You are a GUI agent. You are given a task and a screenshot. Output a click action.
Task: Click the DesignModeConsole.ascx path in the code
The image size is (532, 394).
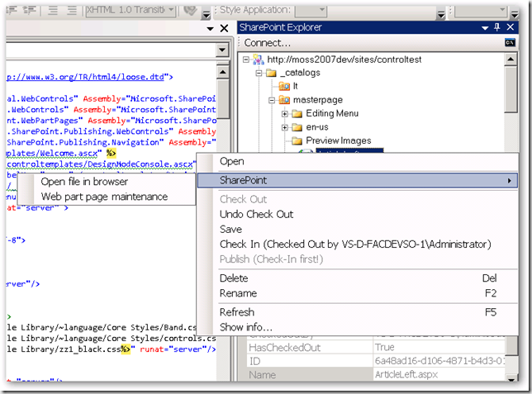(x=100, y=164)
